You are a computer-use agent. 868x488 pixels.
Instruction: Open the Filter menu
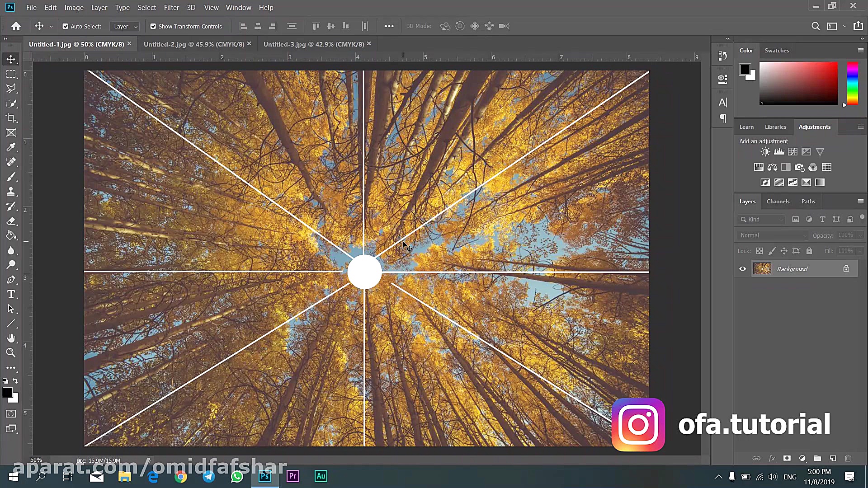171,8
